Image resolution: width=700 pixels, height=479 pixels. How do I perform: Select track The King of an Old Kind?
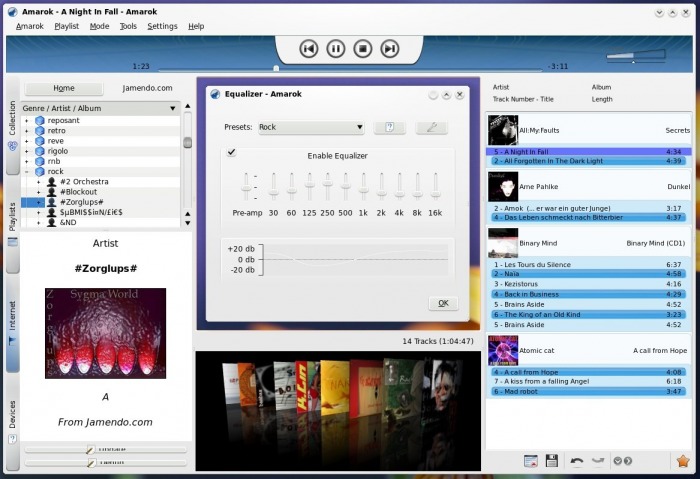(x=588, y=315)
